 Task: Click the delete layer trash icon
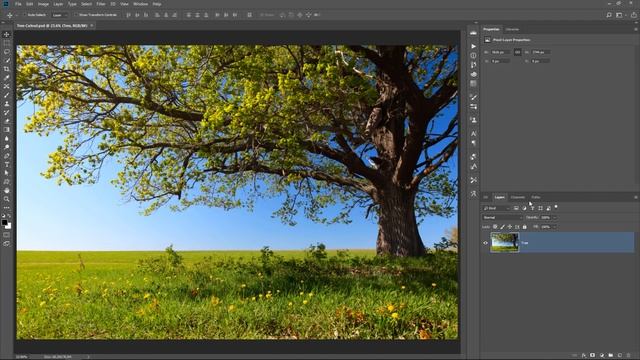click(x=629, y=356)
